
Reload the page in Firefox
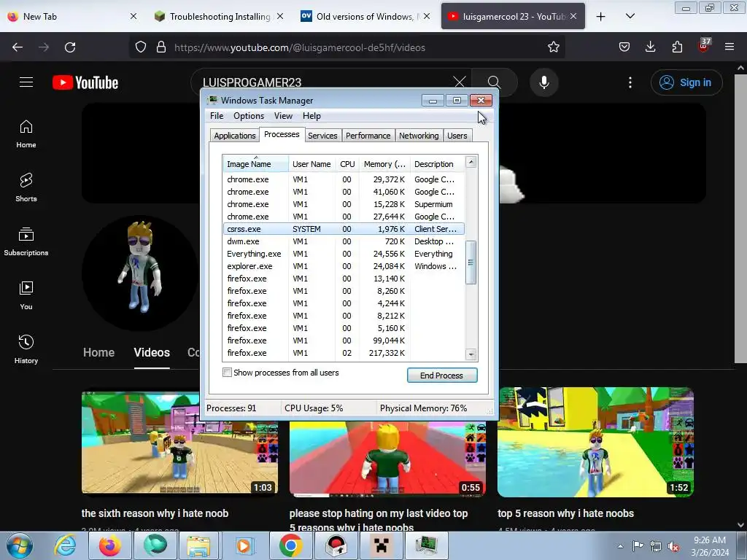click(x=70, y=47)
